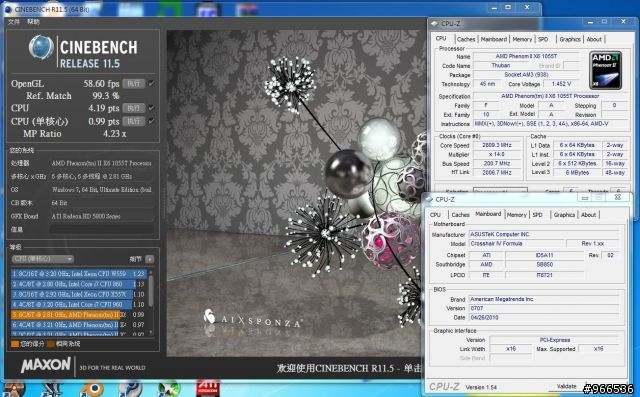
Task: Click title bar icon of CPU-Z CPU window
Action: pos(434,24)
